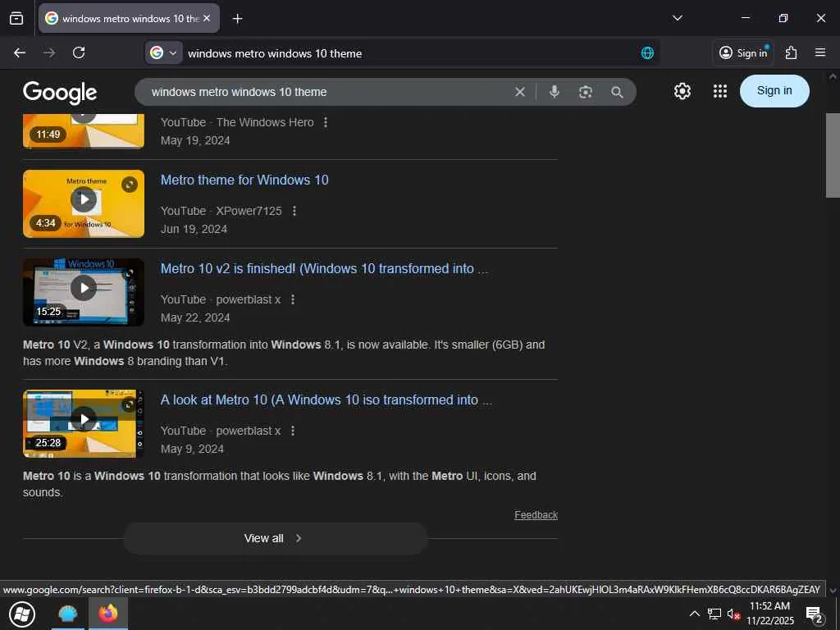Open Google apps grid
The image size is (840, 630).
[720, 92]
